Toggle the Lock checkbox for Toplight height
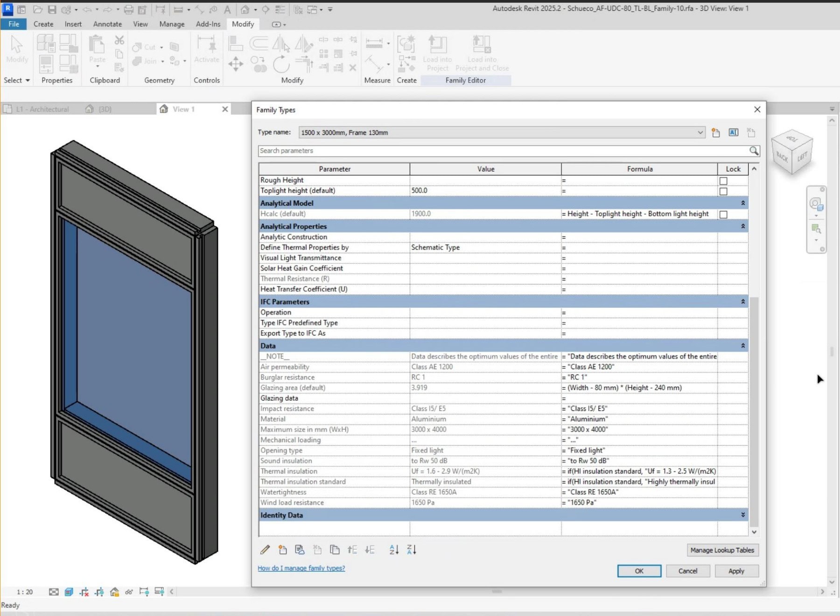840x616 pixels. 723,191
